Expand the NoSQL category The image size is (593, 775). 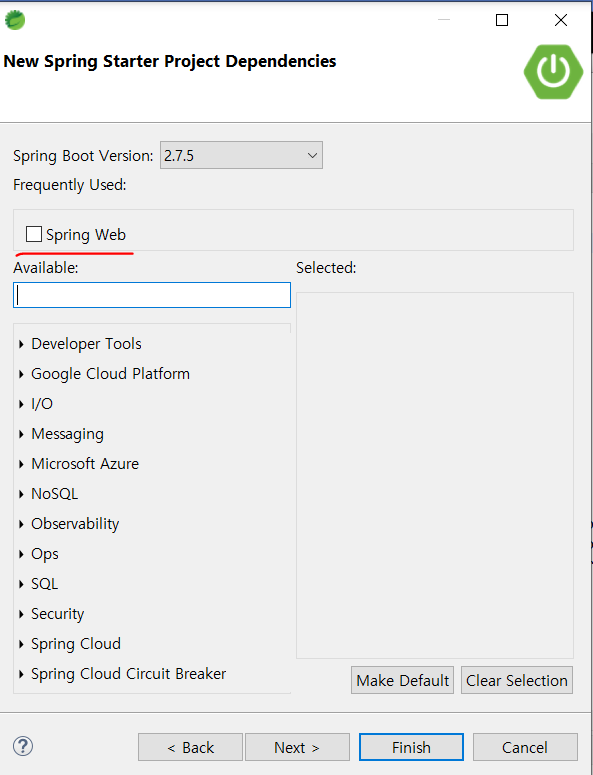point(21,494)
